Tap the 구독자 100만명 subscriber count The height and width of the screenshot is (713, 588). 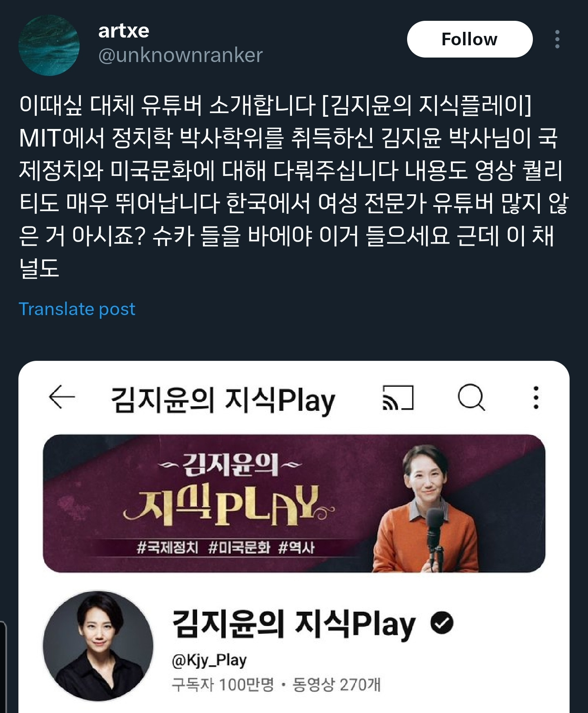223,684
